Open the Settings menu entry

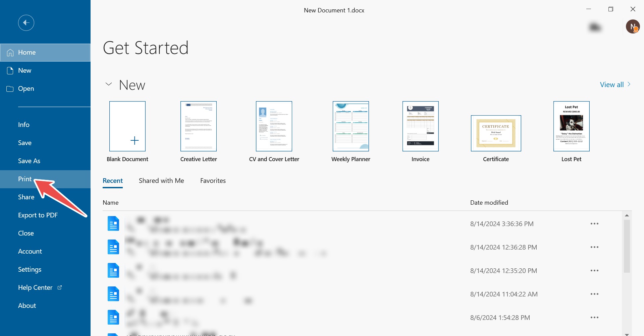(30, 269)
